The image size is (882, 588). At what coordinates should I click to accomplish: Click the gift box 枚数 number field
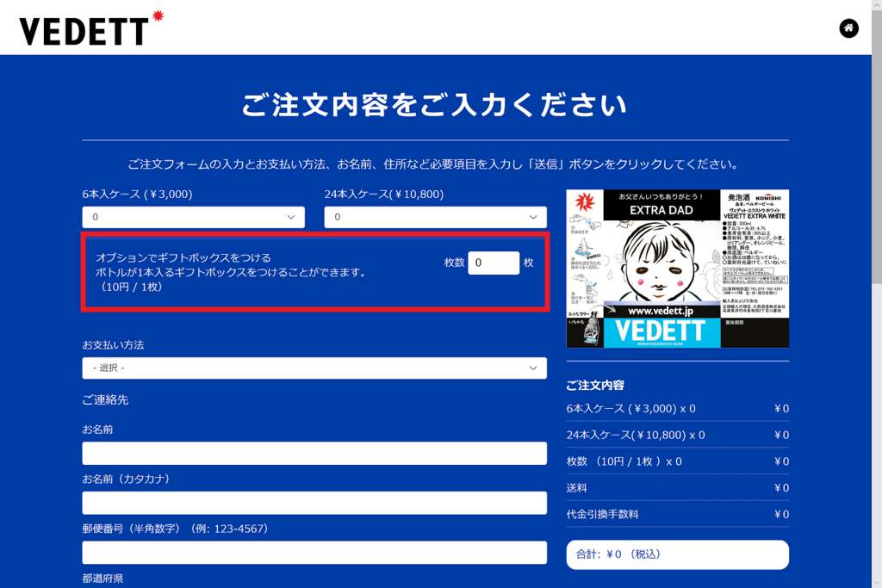(494, 263)
